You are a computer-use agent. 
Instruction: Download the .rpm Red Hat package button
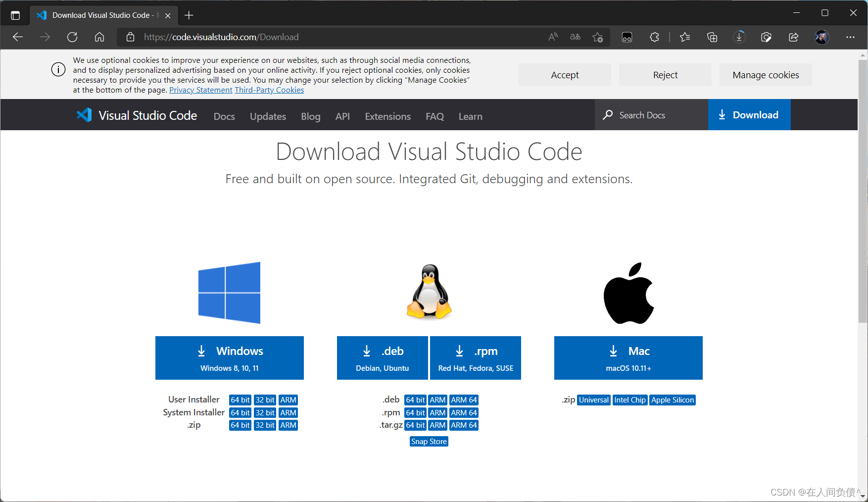476,358
